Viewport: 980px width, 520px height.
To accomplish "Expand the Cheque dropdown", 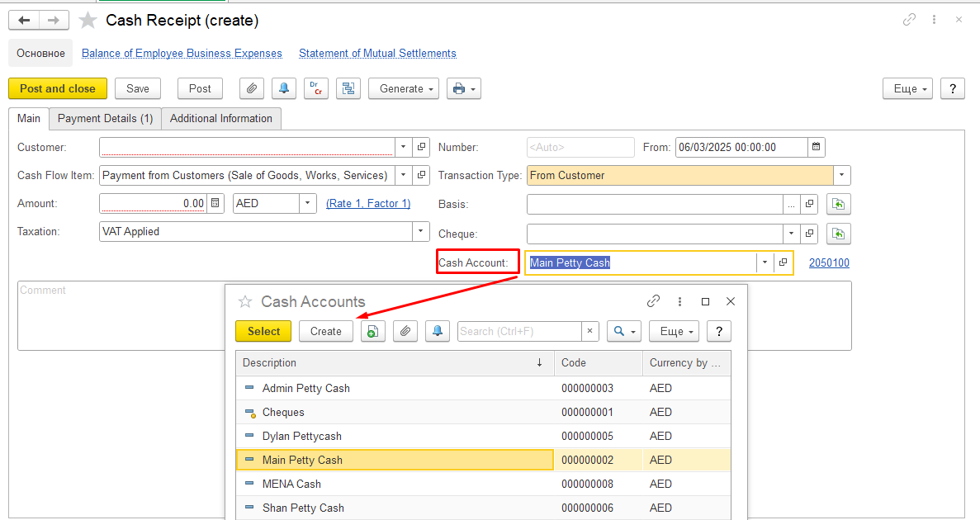I will (791, 234).
